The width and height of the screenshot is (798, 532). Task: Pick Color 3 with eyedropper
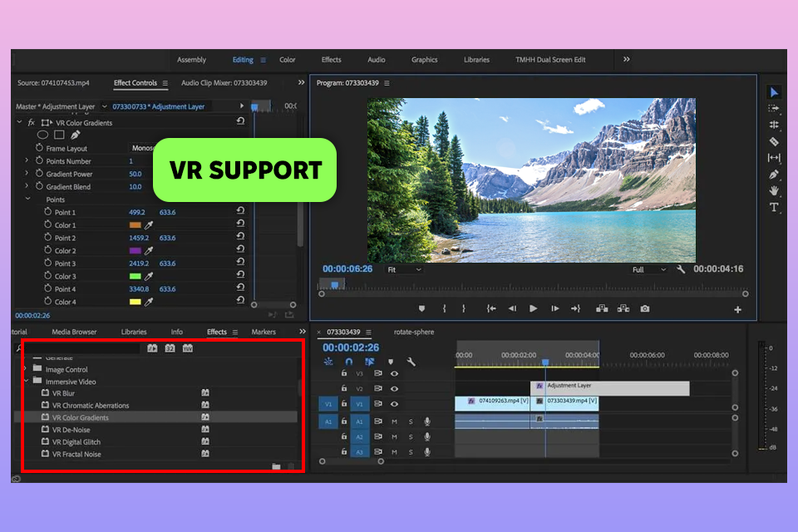point(149,277)
